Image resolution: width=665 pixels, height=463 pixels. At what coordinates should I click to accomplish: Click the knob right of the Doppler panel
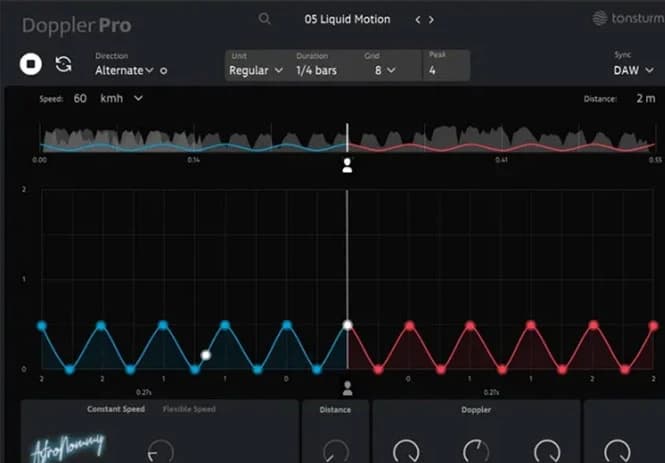click(x=617, y=452)
